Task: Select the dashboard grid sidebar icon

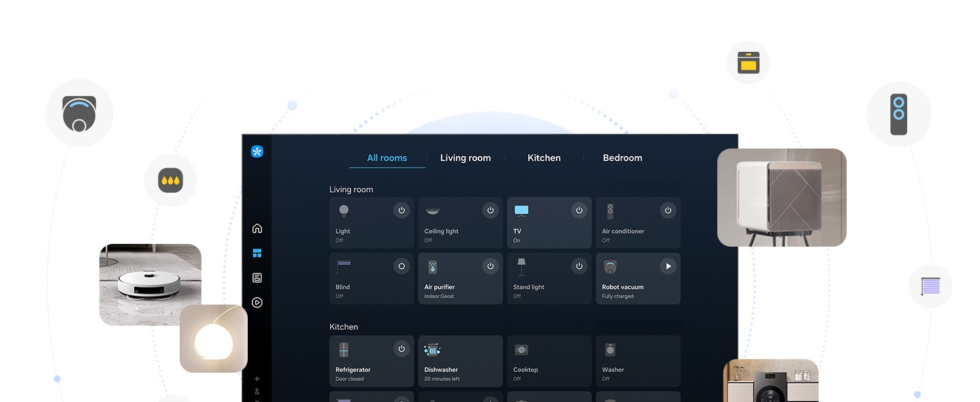Action: pos(257,253)
